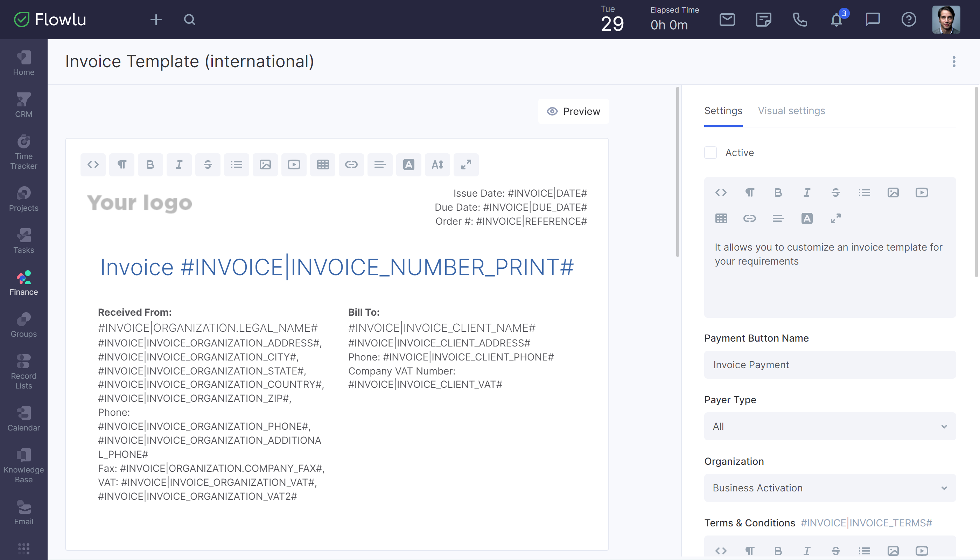Open text alignment in main editor toolbar
This screenshot has height=560, width=980.
[x=380, y=164]
